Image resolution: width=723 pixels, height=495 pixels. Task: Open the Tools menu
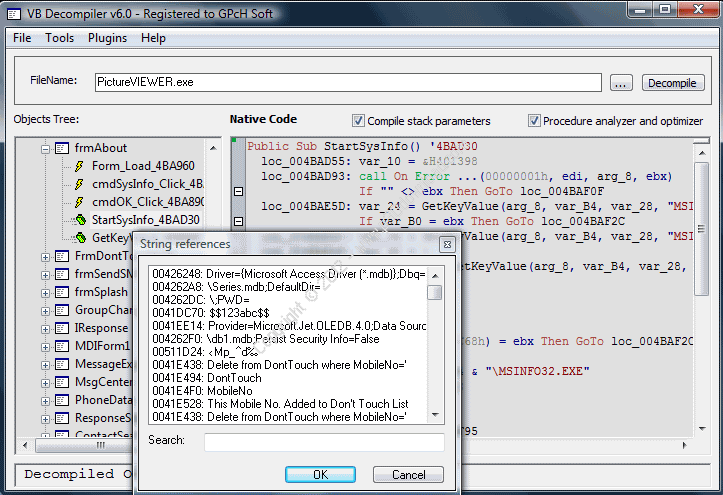click(59, 38)
